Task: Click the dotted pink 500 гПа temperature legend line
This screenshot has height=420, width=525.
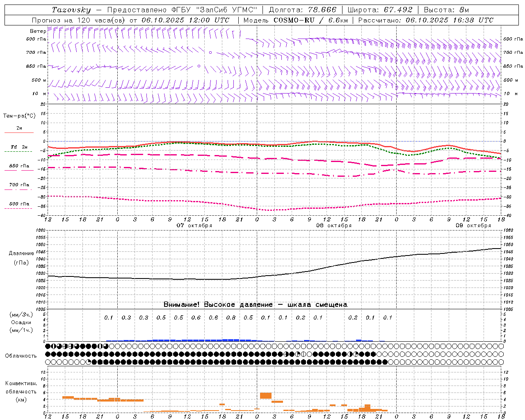Action: click(18, 208)
